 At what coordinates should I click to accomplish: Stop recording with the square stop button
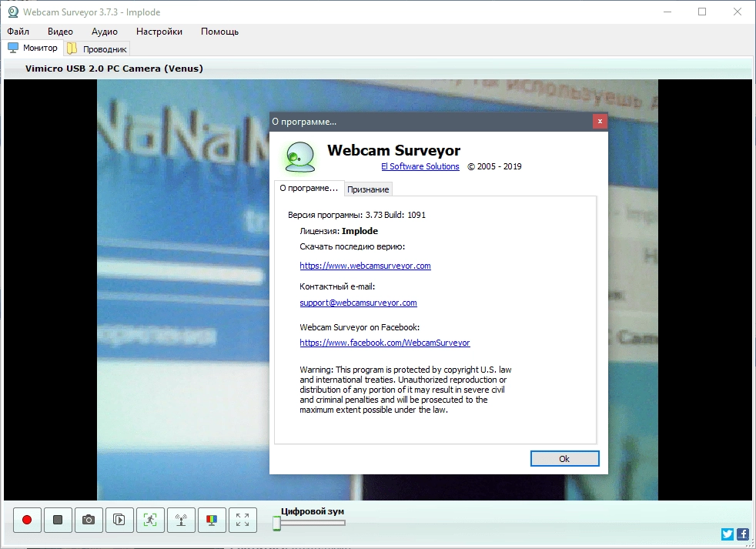click(x=58, y=520)
